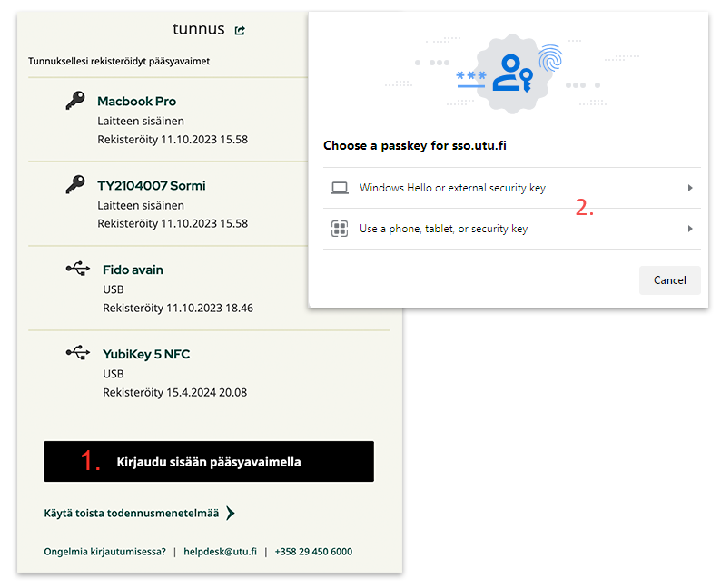The height and width of the screenshot is (588, 721).
Task: Click the key icon beside TY2104007 Sormi
Action: [75, 185]
